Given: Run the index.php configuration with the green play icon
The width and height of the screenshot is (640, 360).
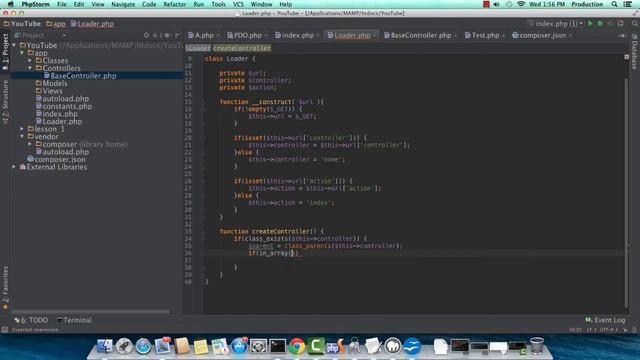Looking at the screenshot, I should tap(590, 24).
